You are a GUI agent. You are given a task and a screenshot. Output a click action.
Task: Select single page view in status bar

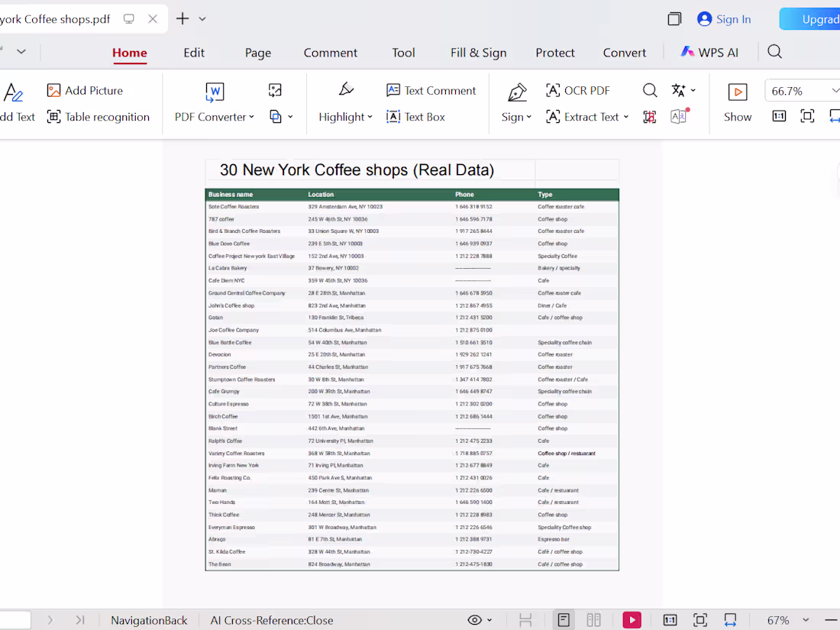click(564, 620)
